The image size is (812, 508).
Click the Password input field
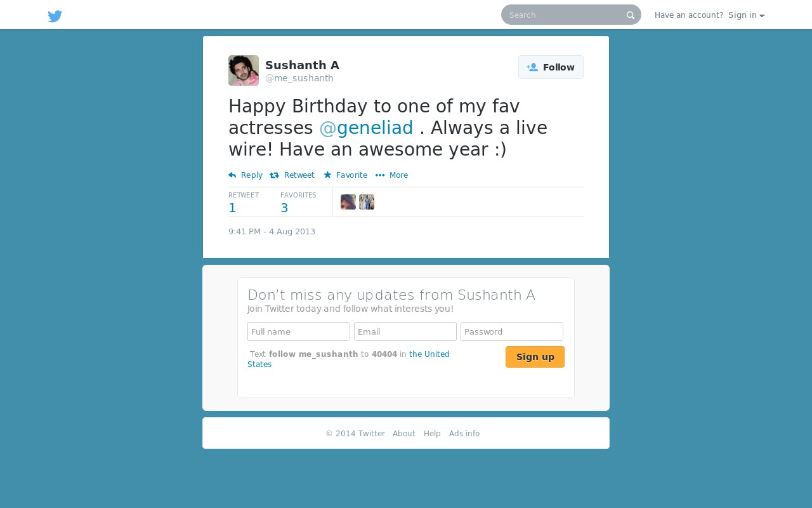[x=512, y=331]
